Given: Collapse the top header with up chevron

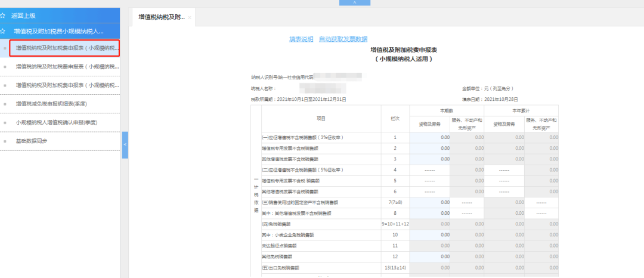Looking at the screenshot, I should 355,2.
